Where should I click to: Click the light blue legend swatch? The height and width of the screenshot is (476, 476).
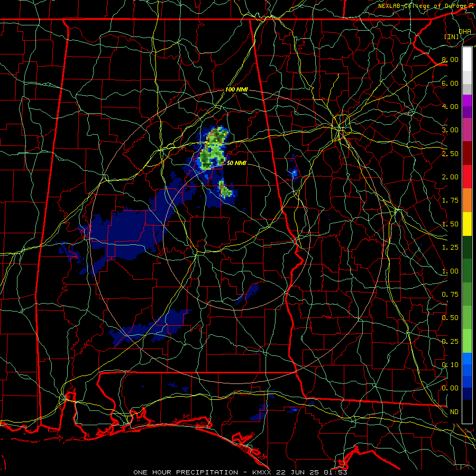click(467, 359)
